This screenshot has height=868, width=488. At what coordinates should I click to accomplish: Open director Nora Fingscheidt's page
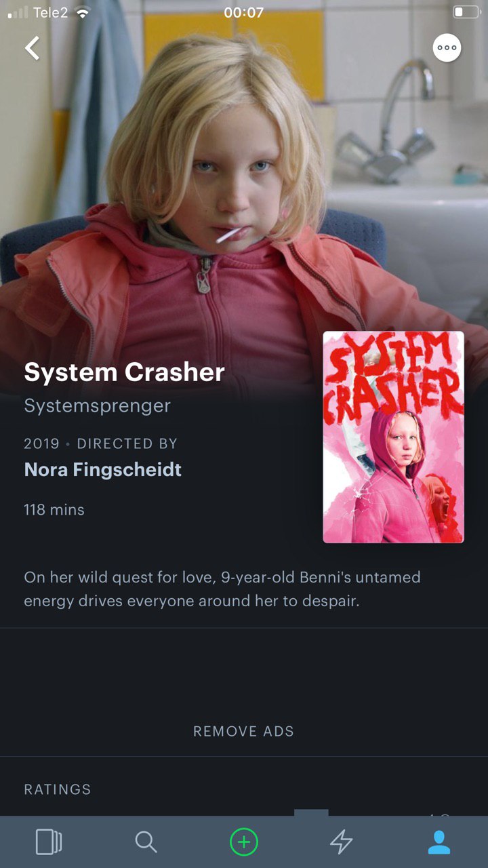103,469
